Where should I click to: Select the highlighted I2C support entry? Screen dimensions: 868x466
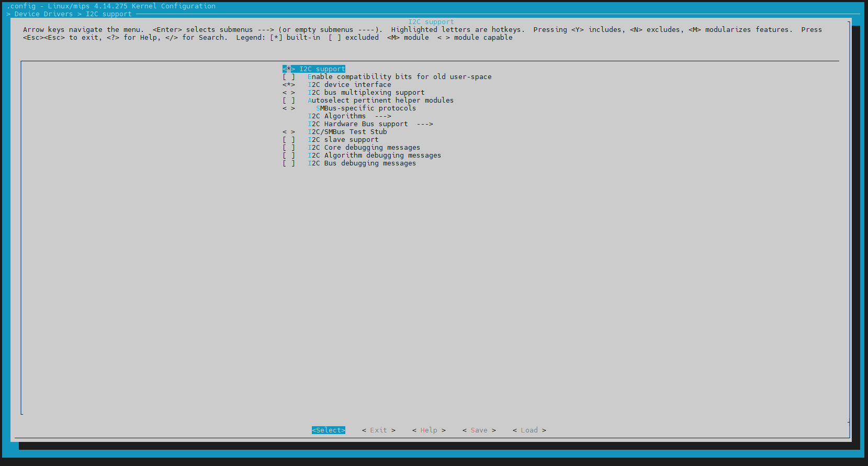tap(314, 69)
